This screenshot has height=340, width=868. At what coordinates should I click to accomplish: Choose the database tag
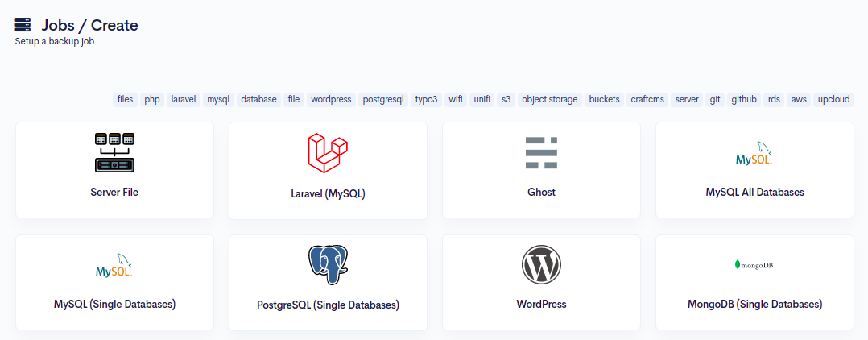pos(259,100)
